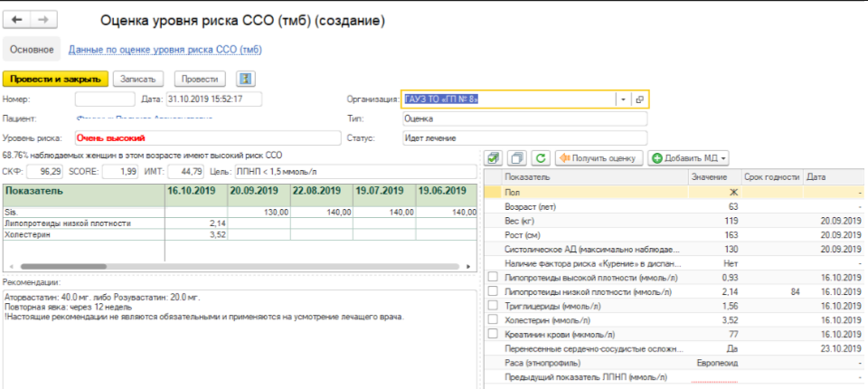
Task: Expand the Организация dropdown list
Action: click(622, 100)
